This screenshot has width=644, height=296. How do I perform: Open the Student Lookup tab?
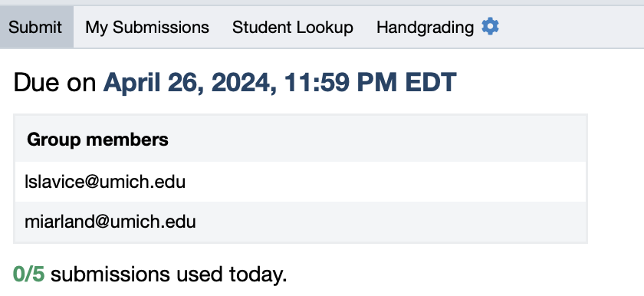coord(293,28)
